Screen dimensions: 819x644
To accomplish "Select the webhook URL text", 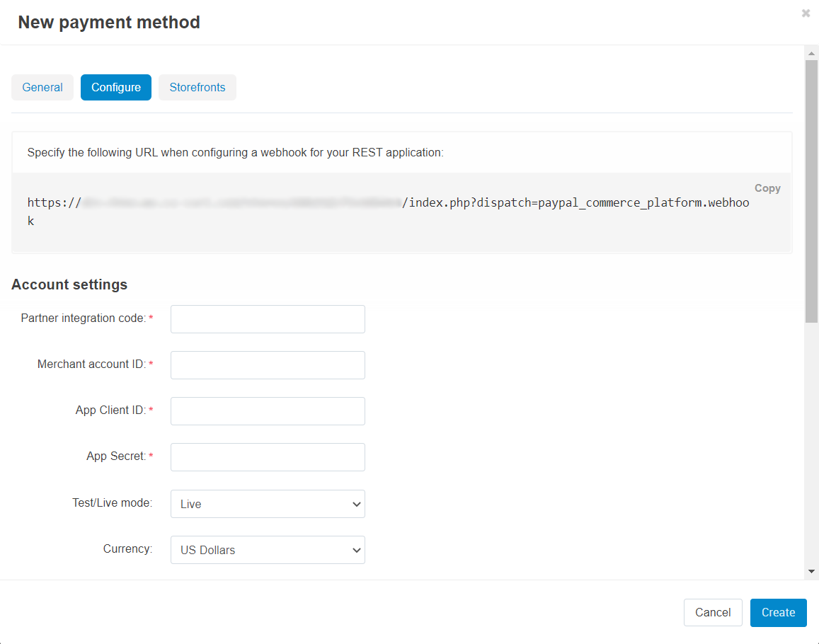I will pyautogui.click(x=388, y=212).
